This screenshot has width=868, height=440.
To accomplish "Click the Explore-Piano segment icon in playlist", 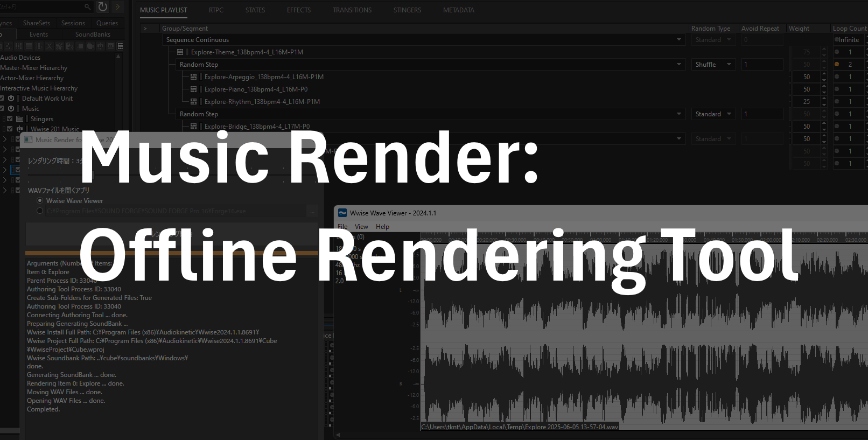I will tap(193, 89).
